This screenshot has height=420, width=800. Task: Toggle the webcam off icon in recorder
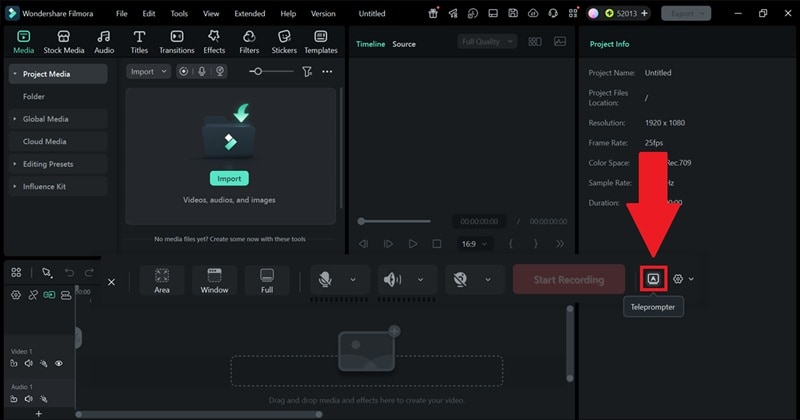click(x=460, y=279)
